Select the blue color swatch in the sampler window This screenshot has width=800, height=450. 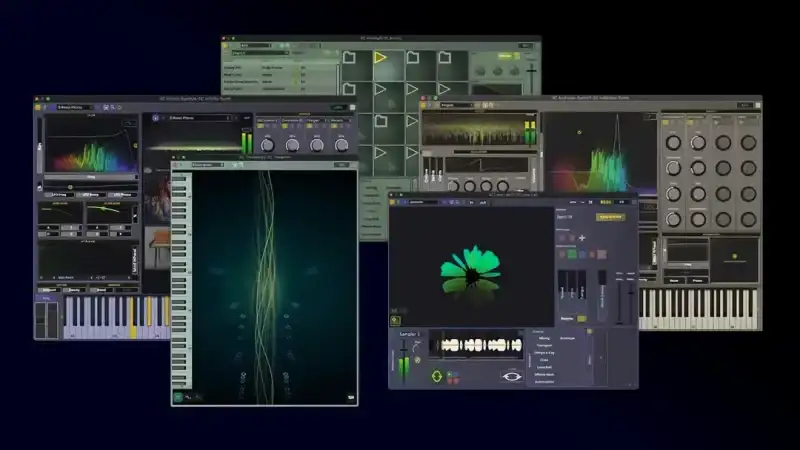point(582,254)
